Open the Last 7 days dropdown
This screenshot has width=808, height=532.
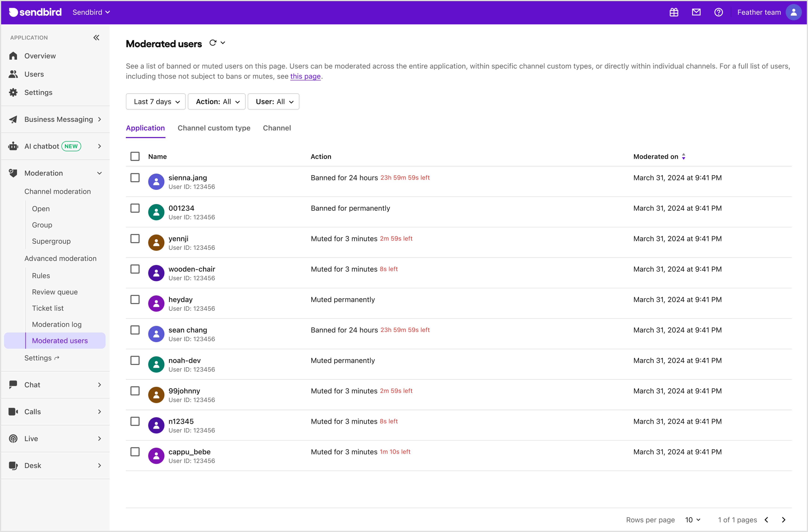[156, 102]
